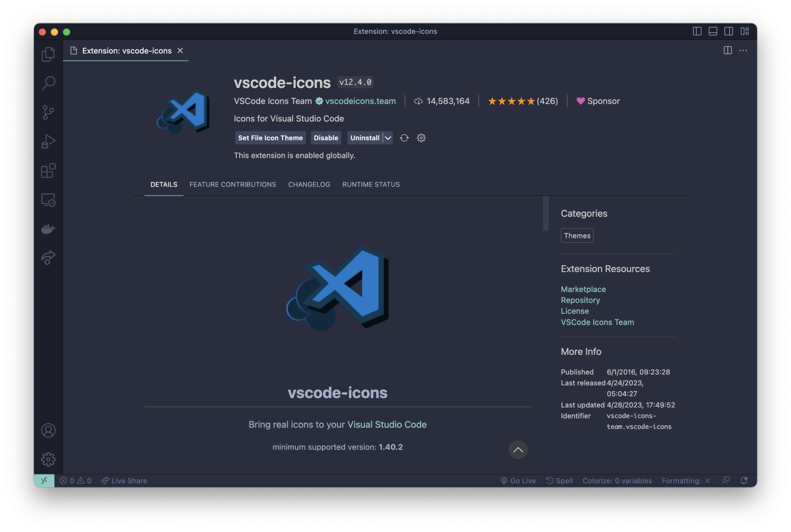
Task: Open Manage gear in activity bar
Action: click(48, 459)
